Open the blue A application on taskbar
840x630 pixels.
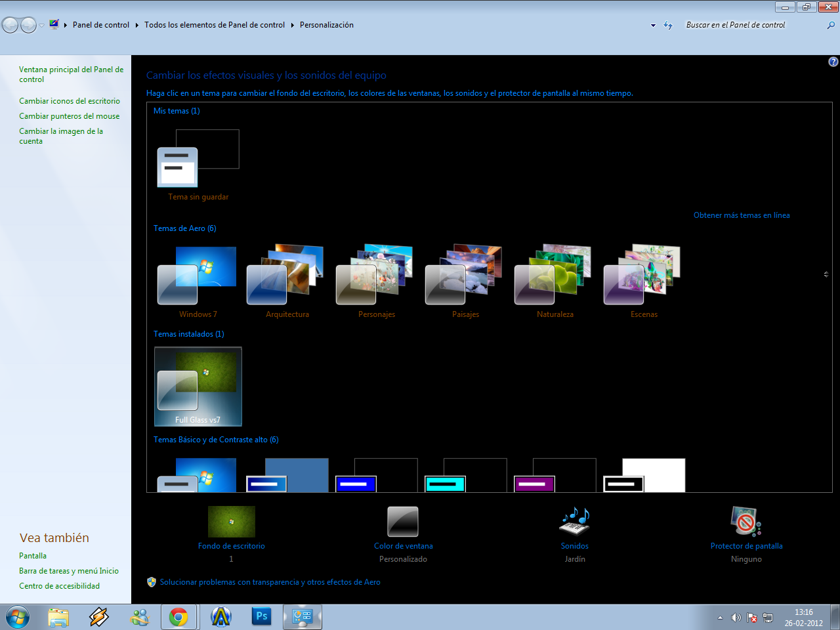(x=221, y=618)
